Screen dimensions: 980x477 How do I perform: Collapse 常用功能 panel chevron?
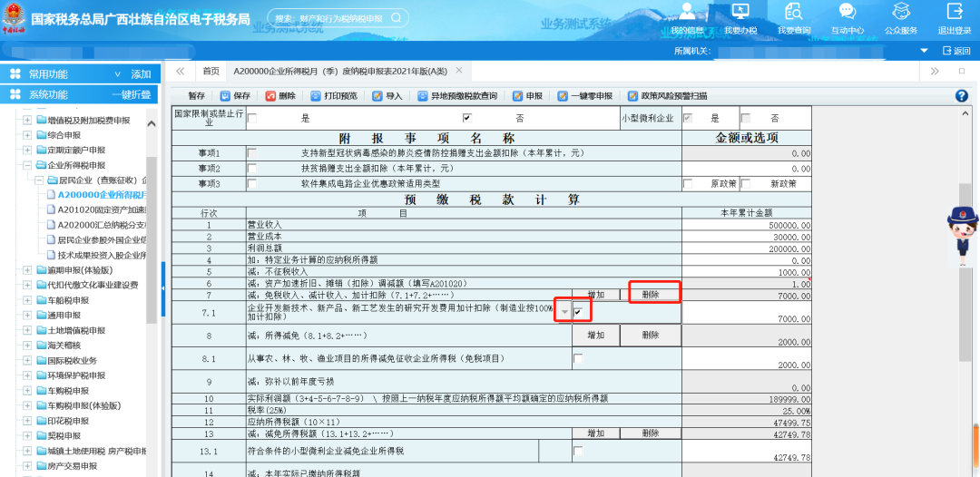coord(117,74)
